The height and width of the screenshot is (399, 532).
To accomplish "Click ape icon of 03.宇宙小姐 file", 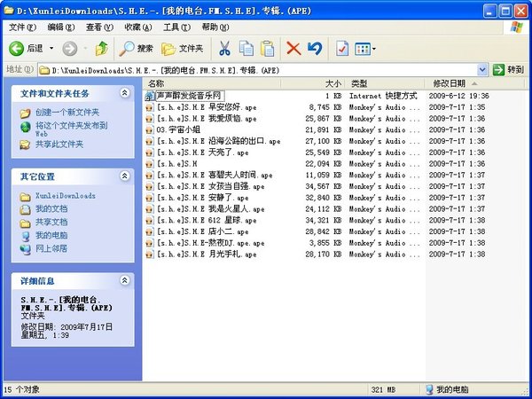I will tap(150, 130).
